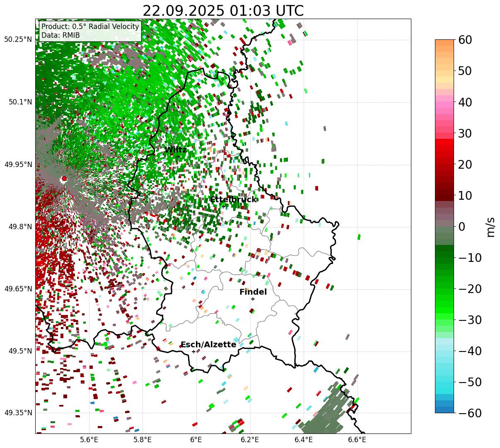500x448 pixels.
Task: Click the 50.1°N latitude label
Action: [20, 102]
